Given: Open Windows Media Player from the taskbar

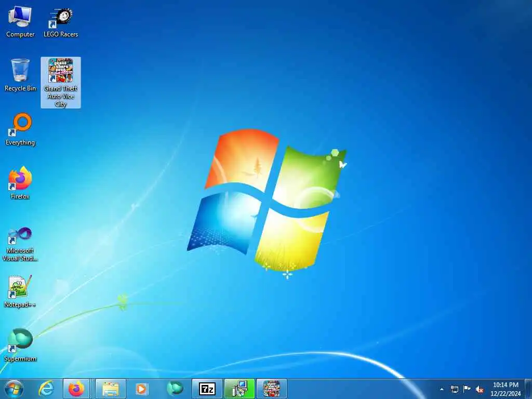Looking at the screenshot, I should point(141,389).
